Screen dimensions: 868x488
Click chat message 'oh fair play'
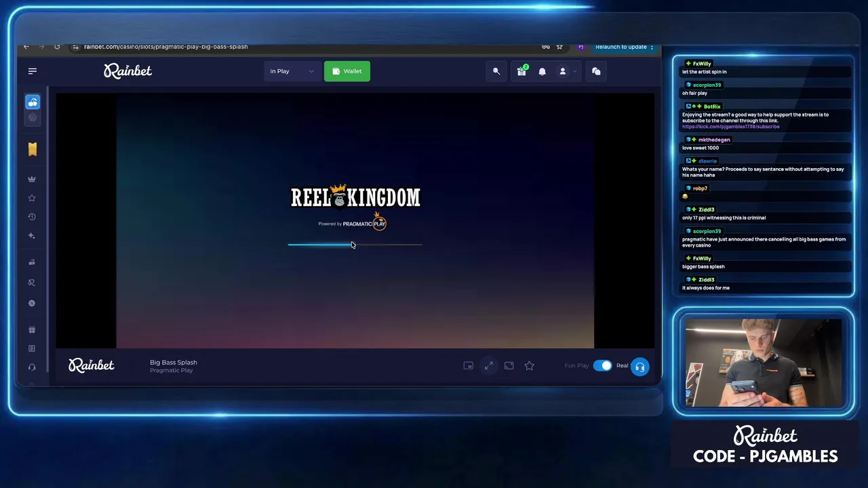[694, 93]
